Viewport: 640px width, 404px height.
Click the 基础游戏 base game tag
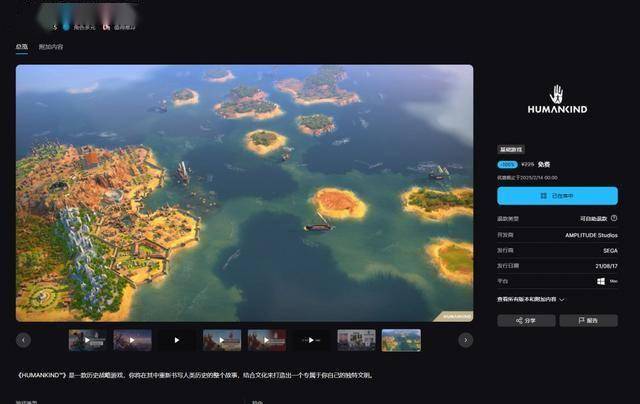pos(511,149)
